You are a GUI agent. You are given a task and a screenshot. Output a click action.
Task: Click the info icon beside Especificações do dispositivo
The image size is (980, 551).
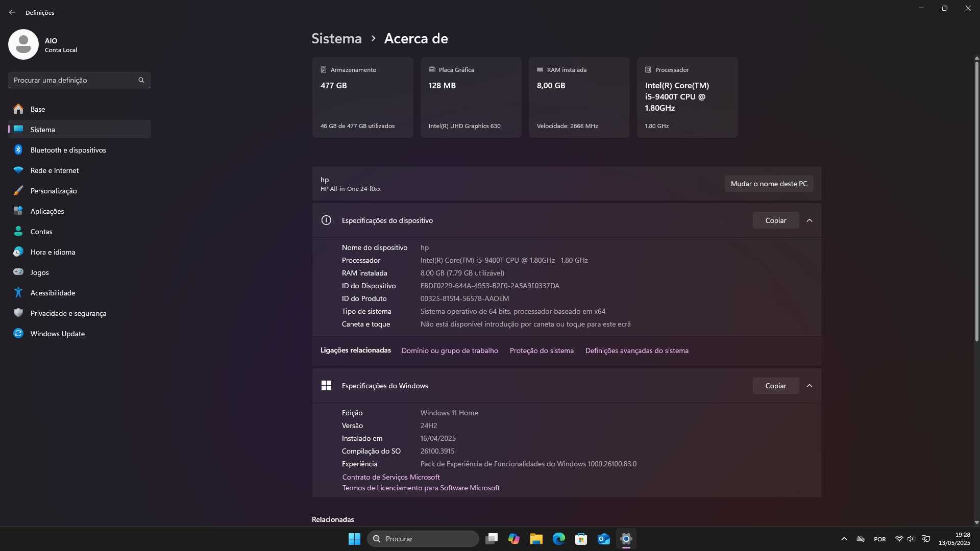tap(326, 220)
